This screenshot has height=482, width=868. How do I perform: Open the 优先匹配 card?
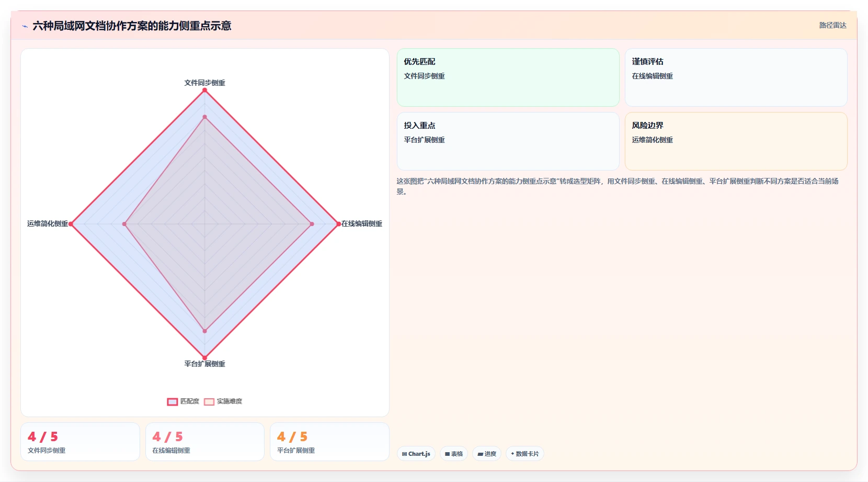[x=508, y=77]
